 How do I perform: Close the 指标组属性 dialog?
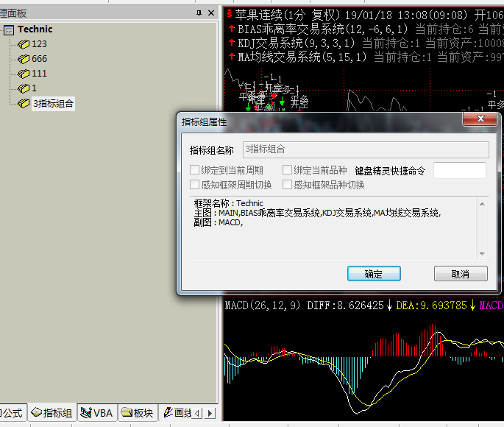480,119
